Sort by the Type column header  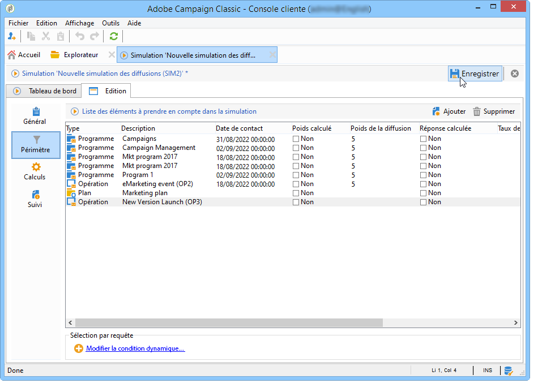[93, 128]
